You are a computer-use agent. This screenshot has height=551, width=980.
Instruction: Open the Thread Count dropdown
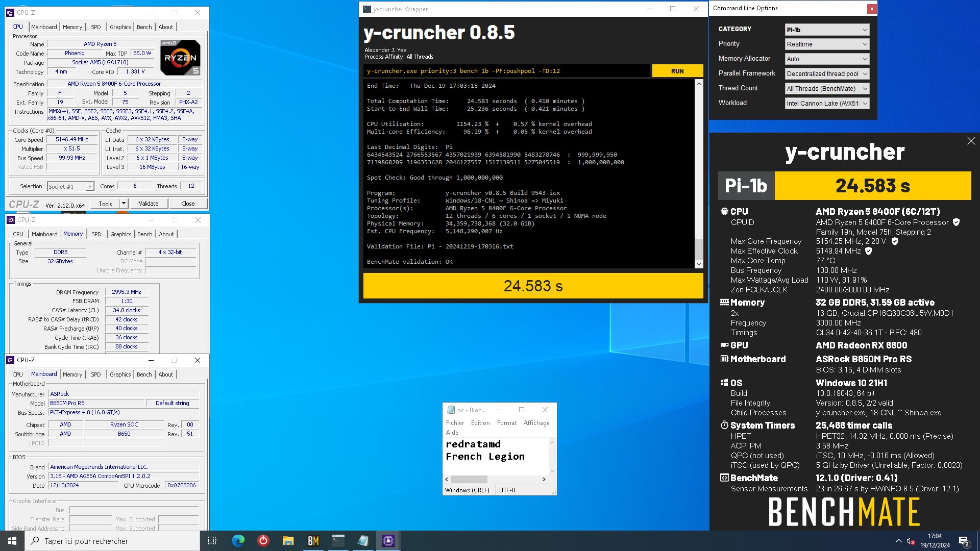click(x=827, y=89)
